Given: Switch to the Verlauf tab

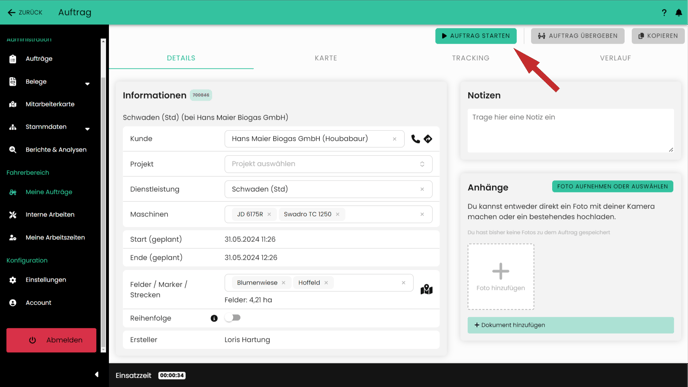Looking at the screenshot, I should point(616,58).
